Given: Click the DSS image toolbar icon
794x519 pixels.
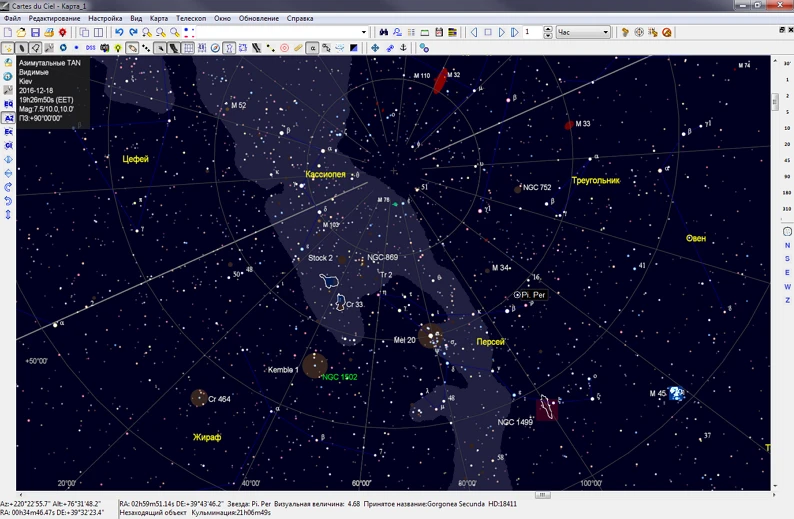Looking at the screenshot, I should coord(90,48).
